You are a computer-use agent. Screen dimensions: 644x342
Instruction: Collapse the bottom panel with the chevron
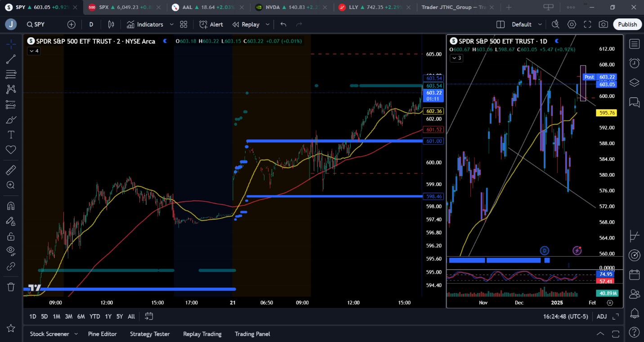(600, 334)
